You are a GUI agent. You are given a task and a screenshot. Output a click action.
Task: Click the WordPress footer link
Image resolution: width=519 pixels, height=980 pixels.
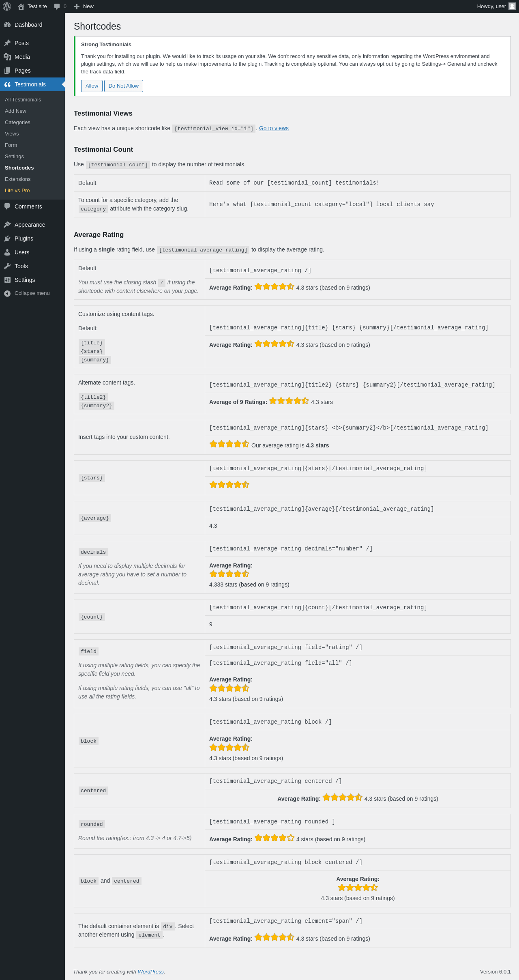pos(150,971)
